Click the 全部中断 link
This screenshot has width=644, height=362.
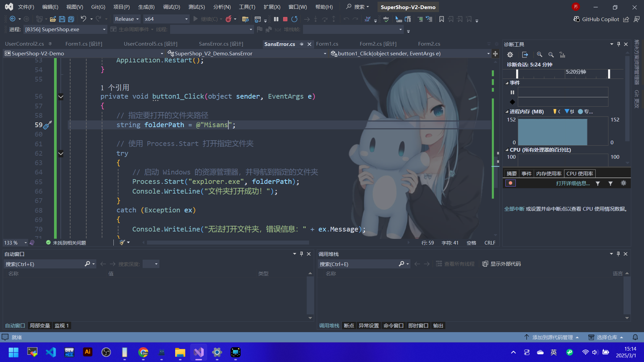pyautogui.click(x=514, y=209)
